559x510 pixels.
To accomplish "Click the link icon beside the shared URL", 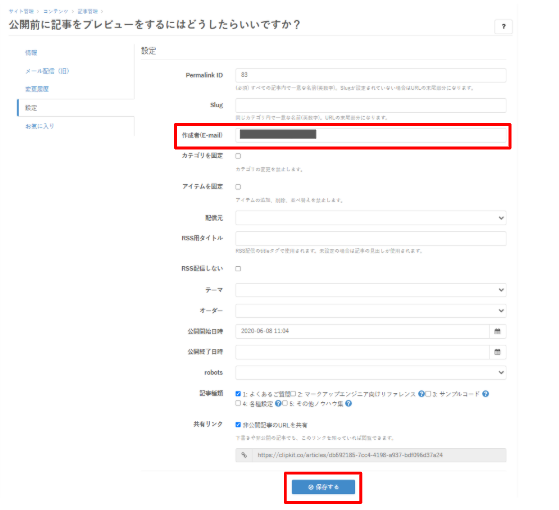I will coord(244,455).
